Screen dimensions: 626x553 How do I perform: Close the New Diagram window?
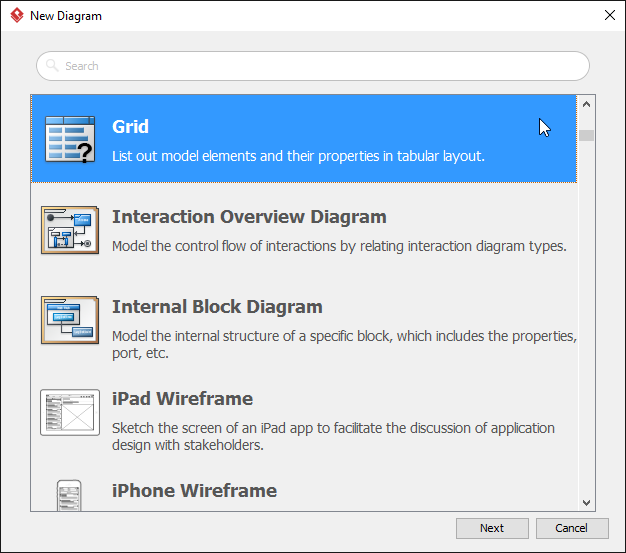609,15
